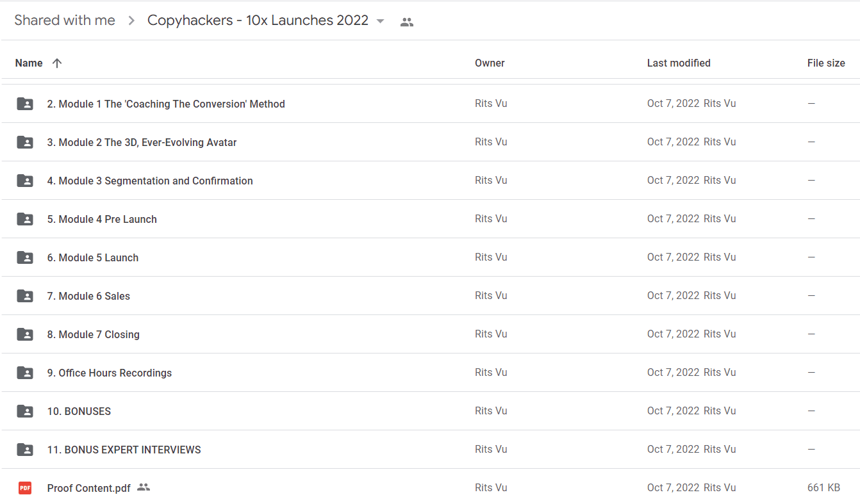Image resolution: width=860 pixels, height=504 pixels.
Task: Click Oct 7, 2022 date in BONUS EXPERT INTERVIEWS row
Action: (x=673, y=449)
